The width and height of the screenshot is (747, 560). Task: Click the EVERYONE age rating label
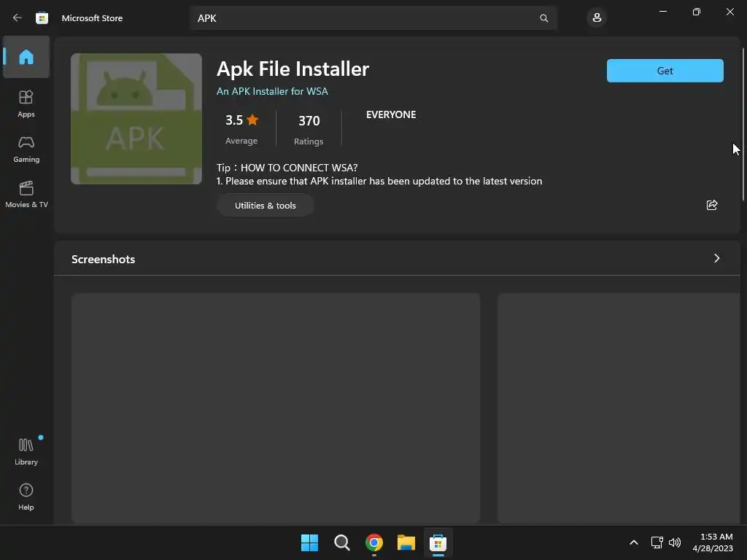pos(391,114)
